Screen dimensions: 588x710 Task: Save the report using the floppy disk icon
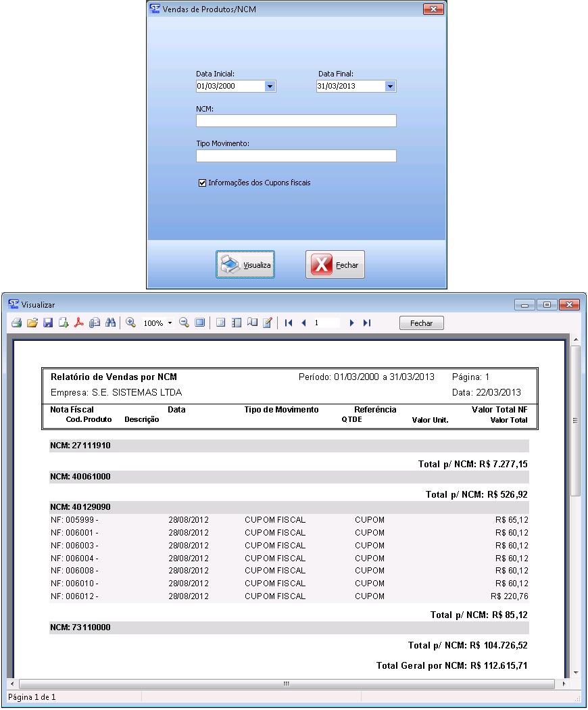(48, 323)
